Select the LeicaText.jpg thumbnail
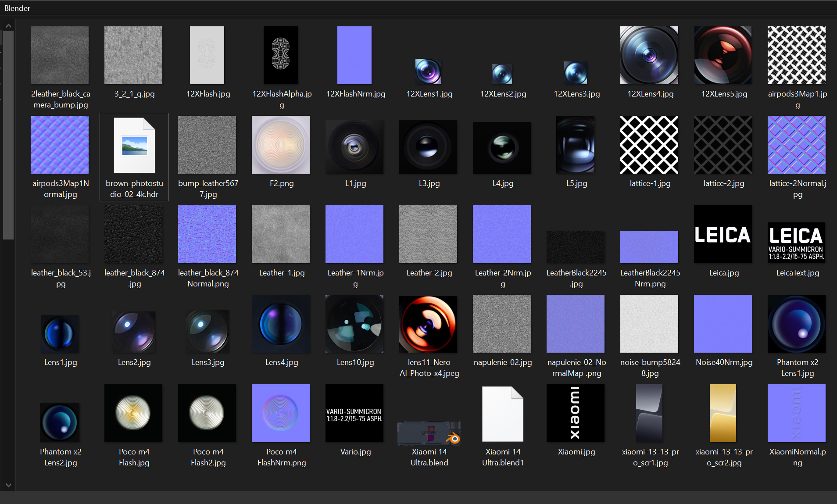The width and height of the screenshot is (837, 504). [796, 243]
